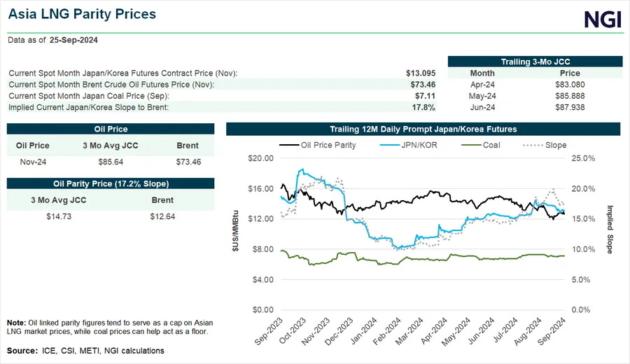Click the Implied Slope right axis title
The image size is (630, 364).
click(610, 229)
